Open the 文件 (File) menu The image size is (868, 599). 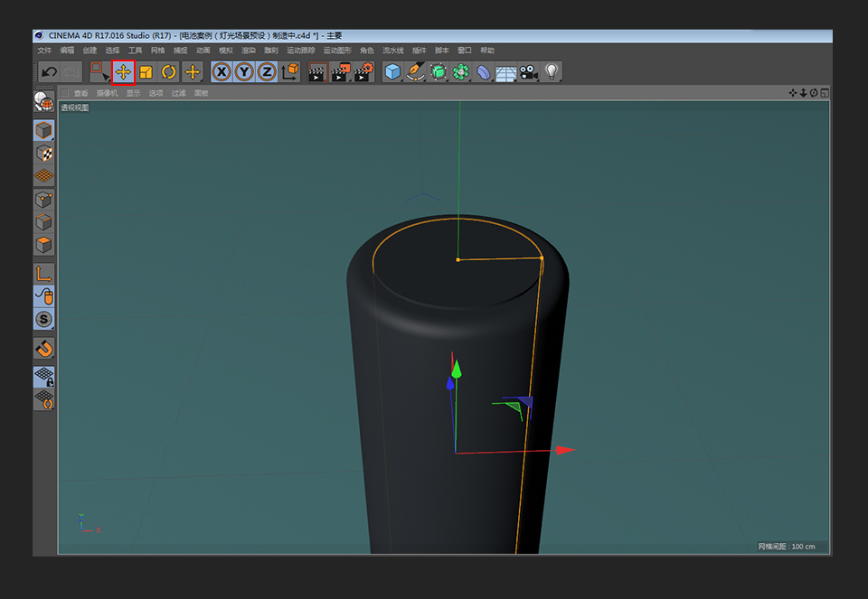(x=44, y=51)
